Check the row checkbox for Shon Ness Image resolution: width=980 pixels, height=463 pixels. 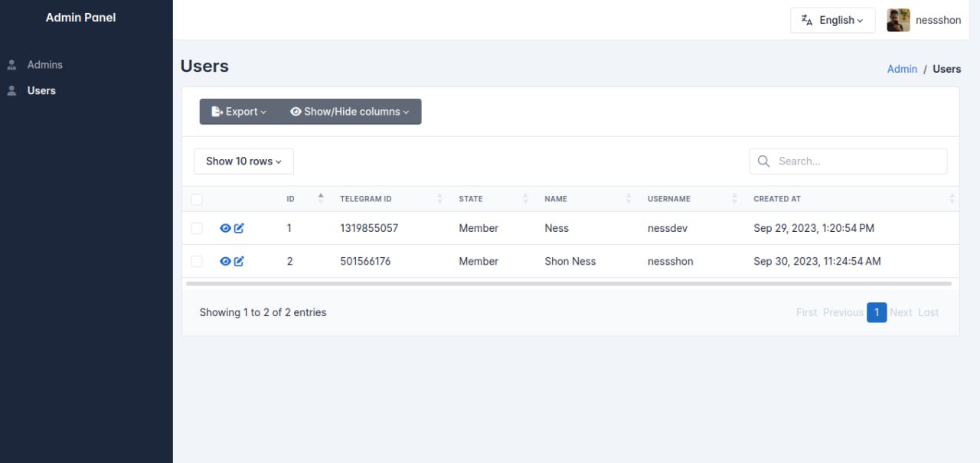tap(197, 261)
